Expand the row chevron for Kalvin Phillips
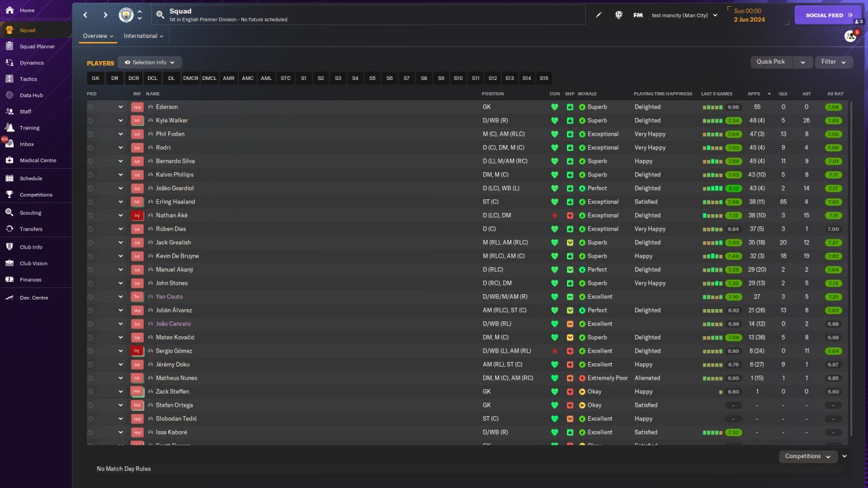868x488 pixels. [121, 175]
